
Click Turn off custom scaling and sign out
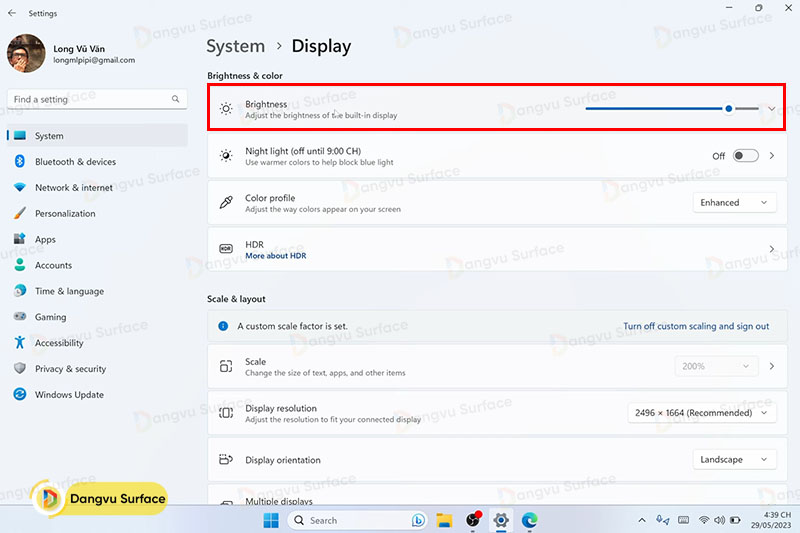[696, 326]
